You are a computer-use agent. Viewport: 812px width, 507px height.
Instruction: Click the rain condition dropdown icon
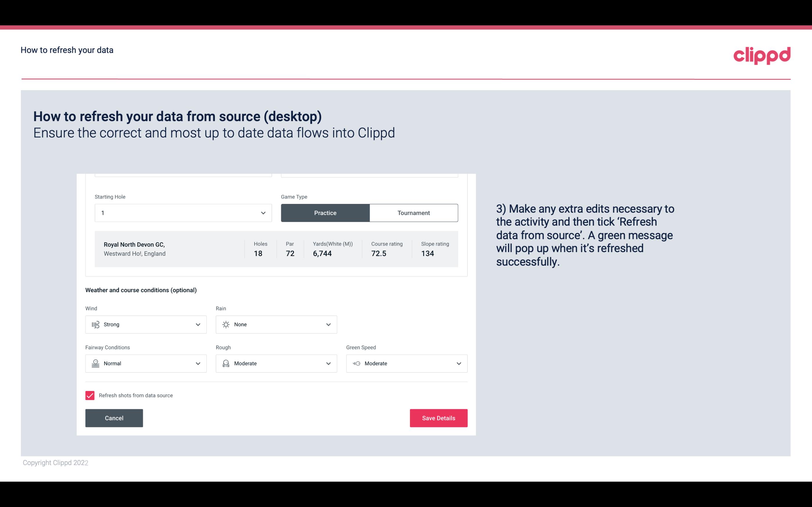(328, 324)
